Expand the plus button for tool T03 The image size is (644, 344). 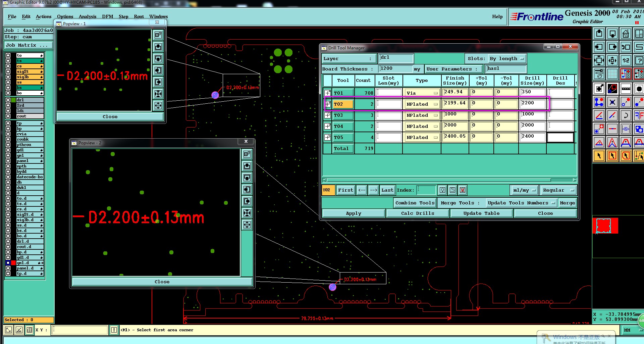tap(328, 115)
